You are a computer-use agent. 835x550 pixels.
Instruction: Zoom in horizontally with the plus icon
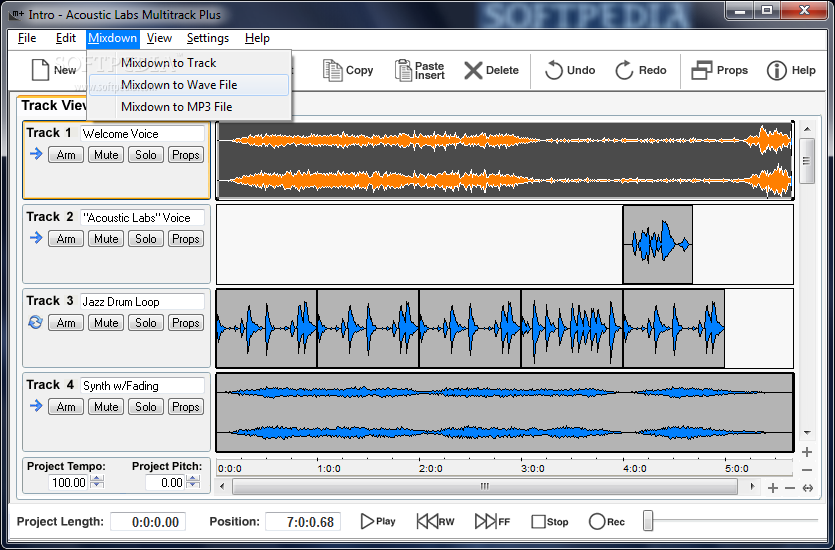point(773,488)
